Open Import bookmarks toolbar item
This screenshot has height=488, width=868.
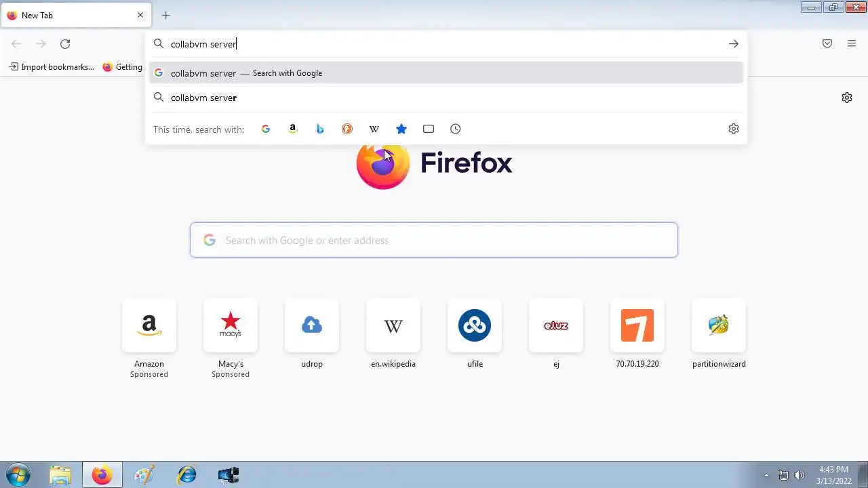52,67
